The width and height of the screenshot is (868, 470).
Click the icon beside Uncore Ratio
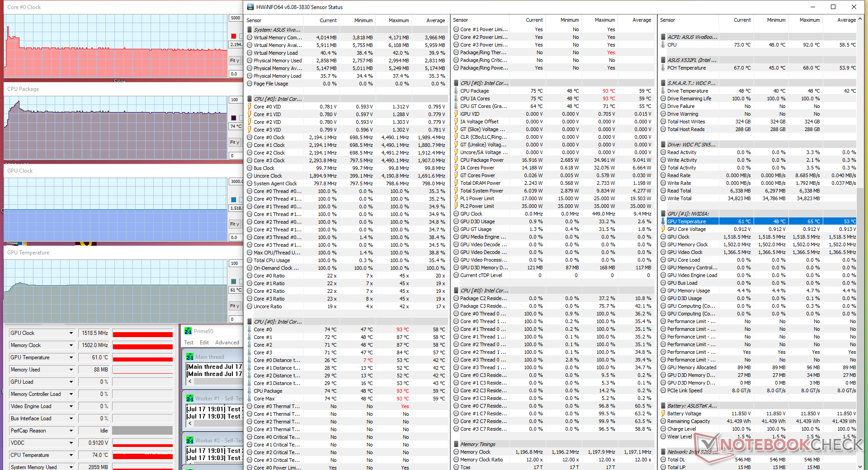250,306
